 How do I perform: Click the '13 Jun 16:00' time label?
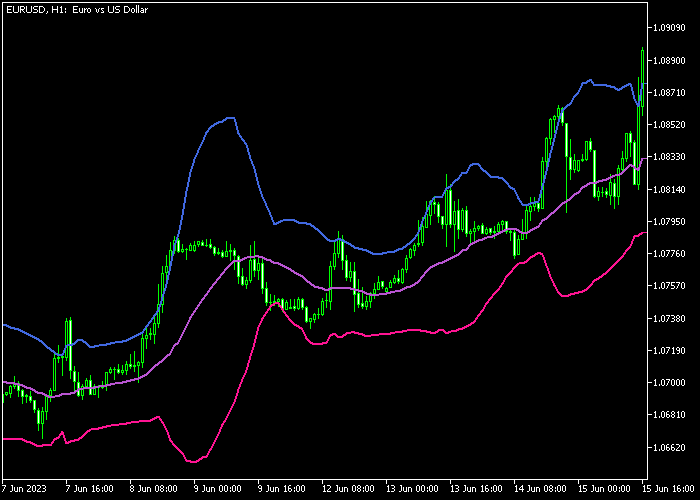coord(476,489)
